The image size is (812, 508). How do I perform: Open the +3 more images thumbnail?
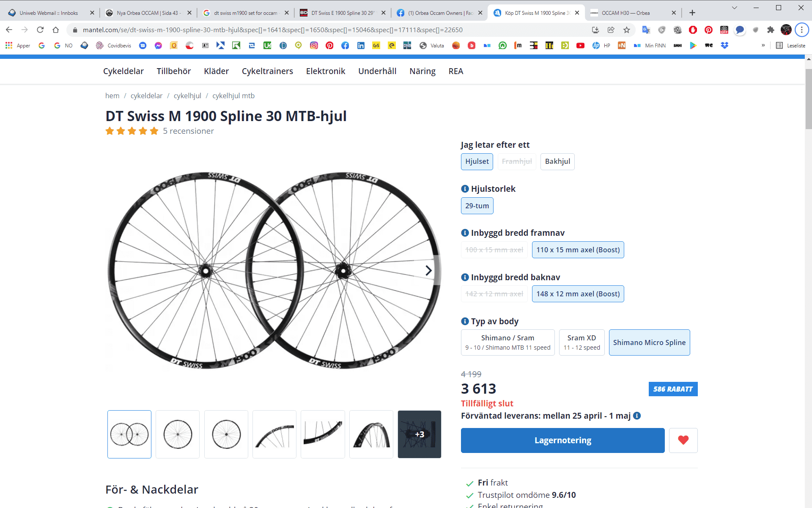click(x=419, y=434)
